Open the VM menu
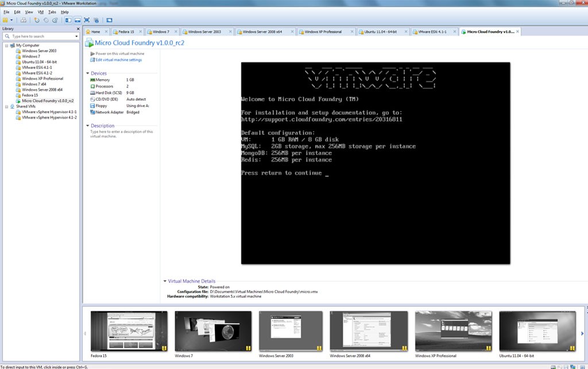Viewport: 588px width, 369px height. click(x=40, y=11)
